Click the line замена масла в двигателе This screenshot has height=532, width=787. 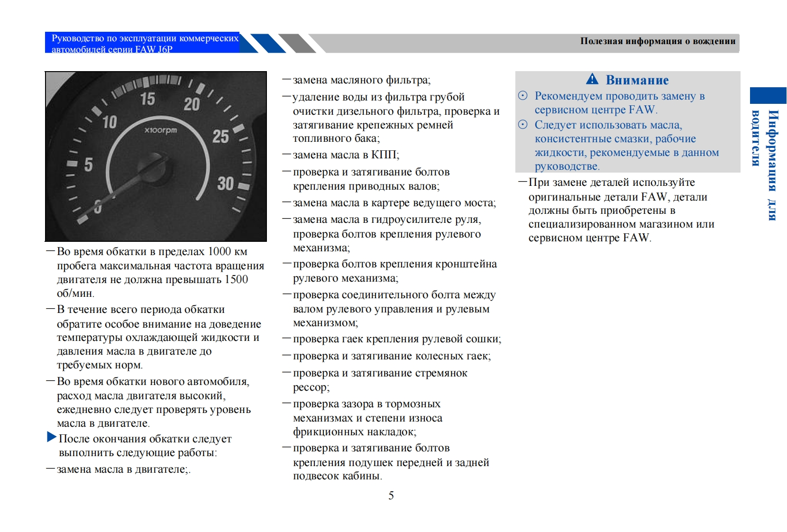coord(122,469)
